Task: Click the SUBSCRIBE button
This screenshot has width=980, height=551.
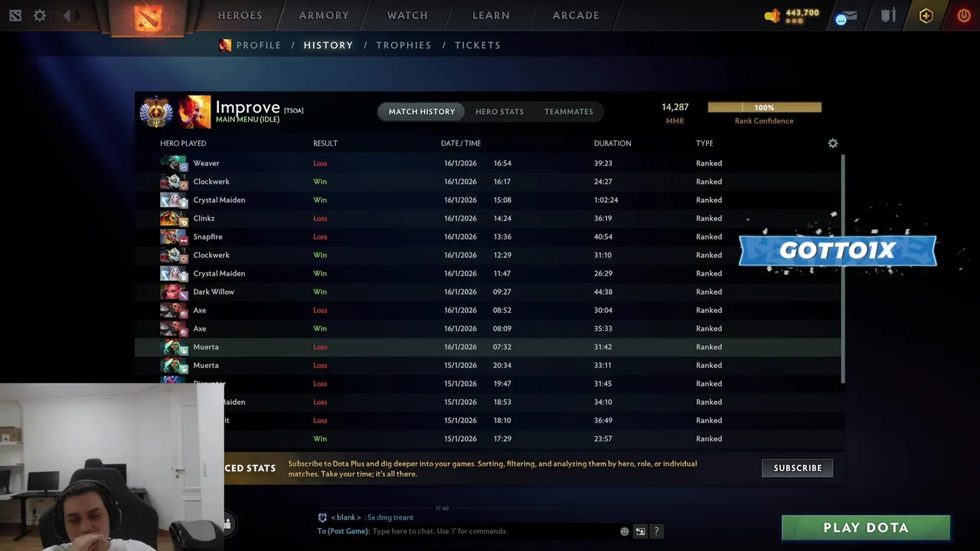Action: (x=798, y=468)
